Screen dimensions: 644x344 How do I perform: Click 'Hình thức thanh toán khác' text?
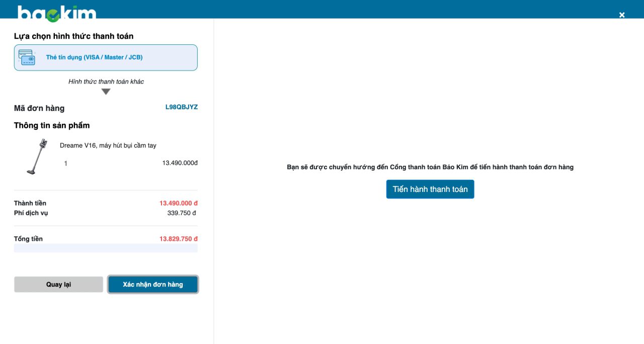point(106,82)
